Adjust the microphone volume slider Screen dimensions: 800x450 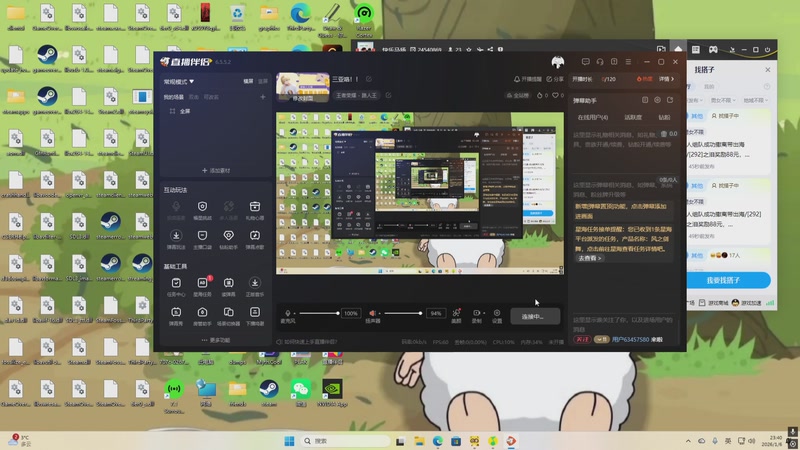pyautogui.click(x=319, y=313)
